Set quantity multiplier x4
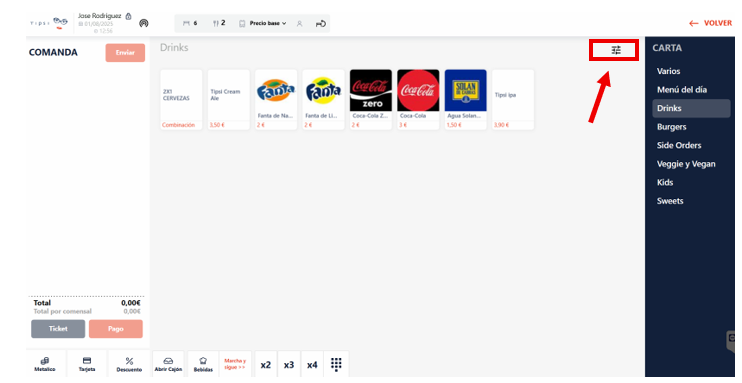 pyautogui.click(x=312, y=365)
